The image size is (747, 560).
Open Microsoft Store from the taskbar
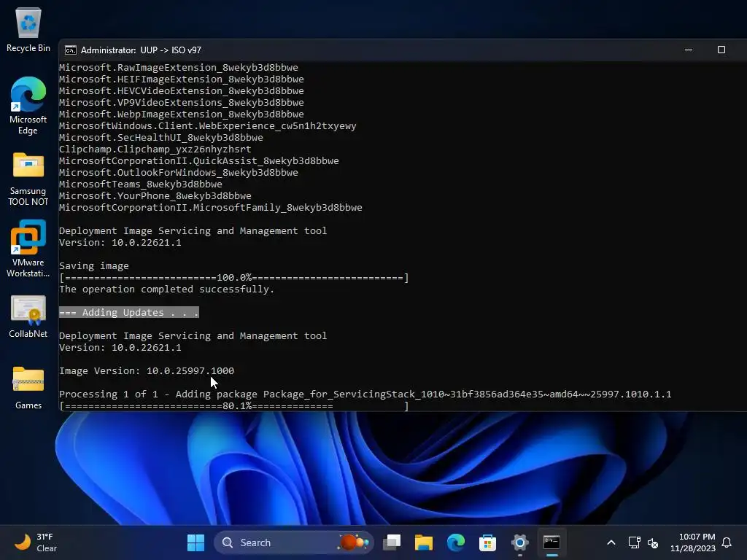click(x=487, y=542)
